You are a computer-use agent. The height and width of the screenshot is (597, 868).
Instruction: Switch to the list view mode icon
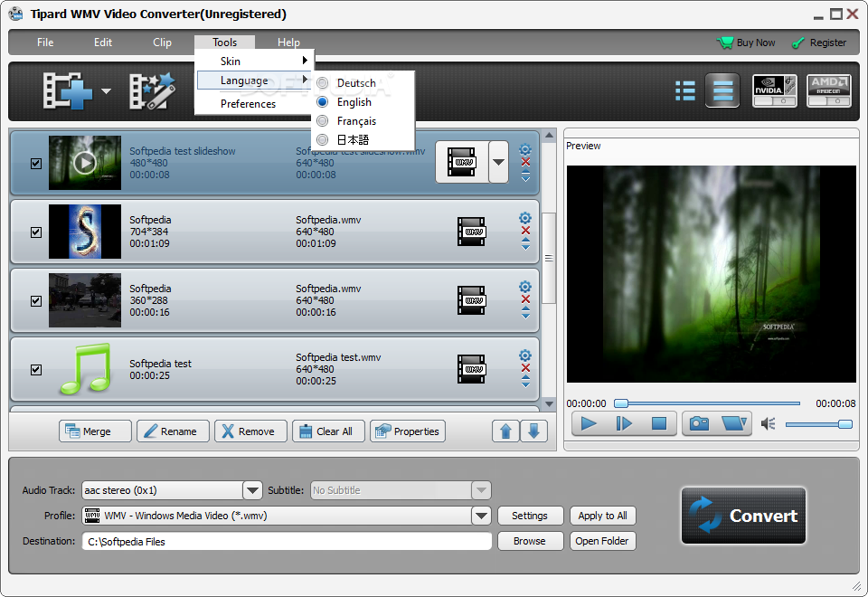(x=685, y=90)
